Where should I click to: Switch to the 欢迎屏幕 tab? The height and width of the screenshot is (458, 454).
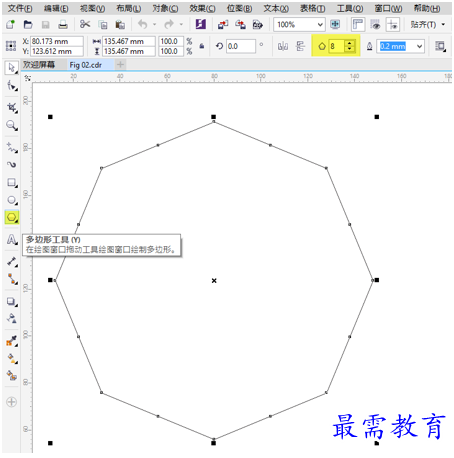point(39,65)
